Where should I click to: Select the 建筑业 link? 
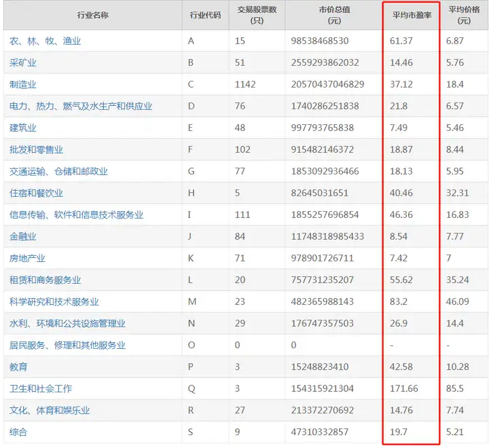(23, 128)
